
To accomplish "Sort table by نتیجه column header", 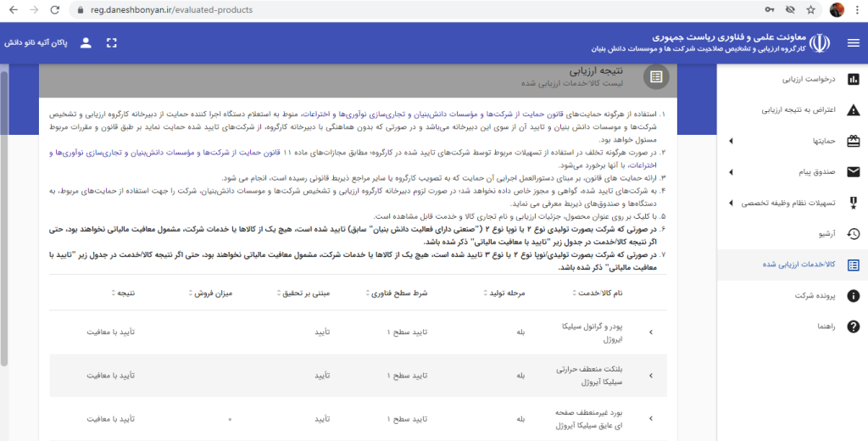I will [x=123, y=293].
